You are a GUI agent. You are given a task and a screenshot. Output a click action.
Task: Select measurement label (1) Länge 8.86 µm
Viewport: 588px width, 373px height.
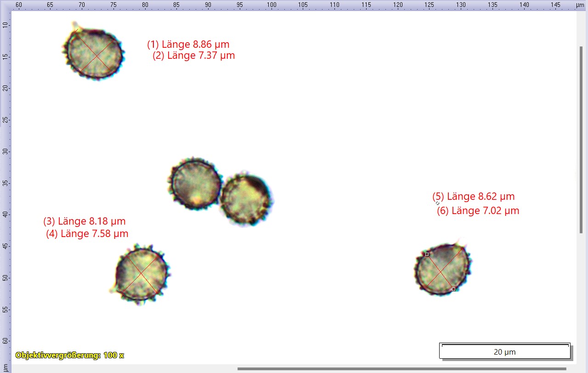click(188, 45)
